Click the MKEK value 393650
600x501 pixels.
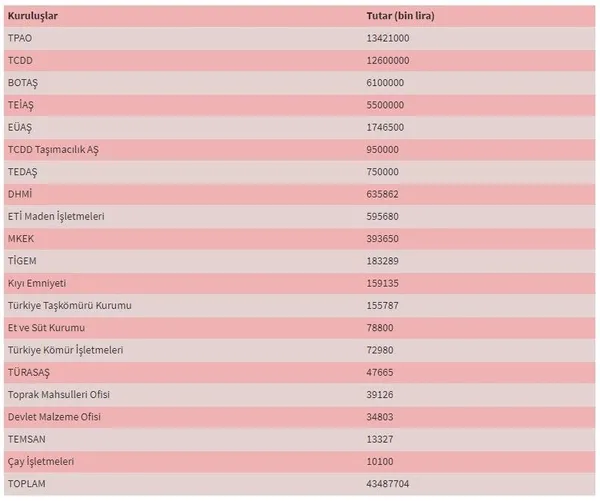pos(383,238)
